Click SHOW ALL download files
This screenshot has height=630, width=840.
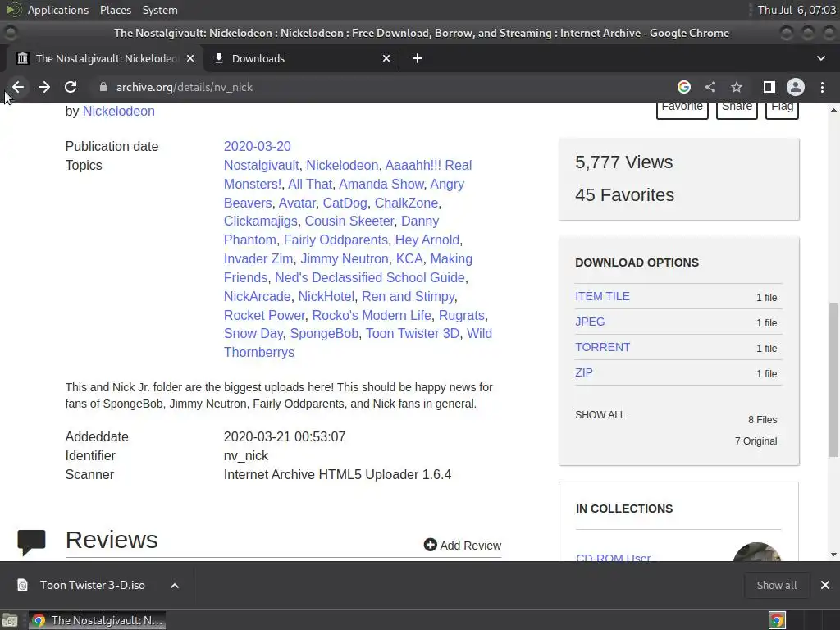pyautogui.click(x=600, y=414)
